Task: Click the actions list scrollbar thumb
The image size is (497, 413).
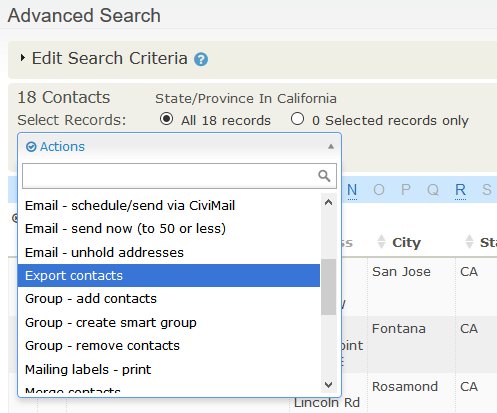Action: 329,287
